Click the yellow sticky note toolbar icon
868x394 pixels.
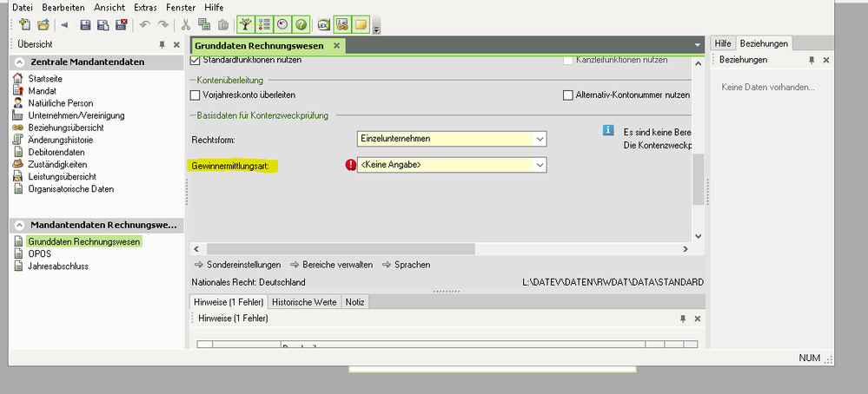tap(359, 24)
